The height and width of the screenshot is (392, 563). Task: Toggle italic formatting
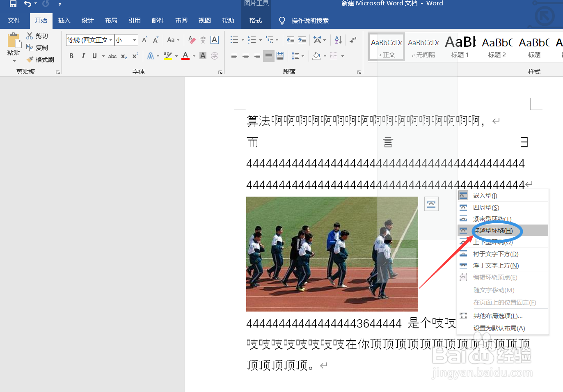pos(83,56)
